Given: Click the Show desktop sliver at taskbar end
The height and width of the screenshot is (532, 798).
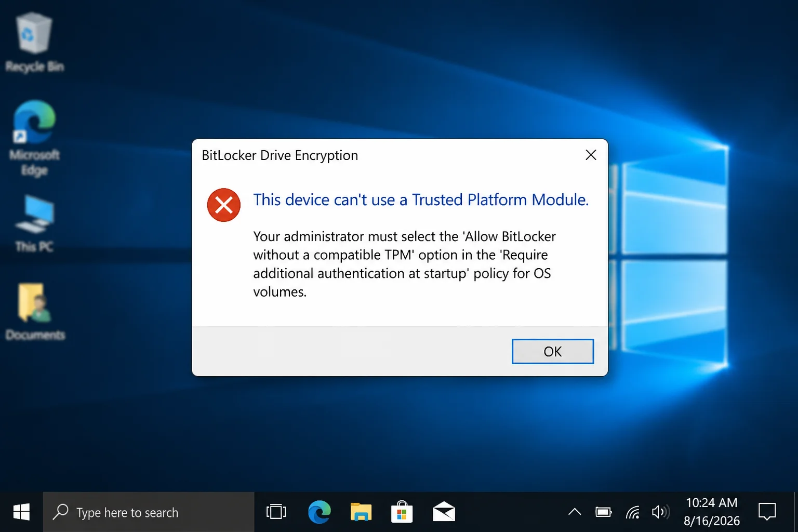Looking at the screenshot, I should click(x=795, y=512).
